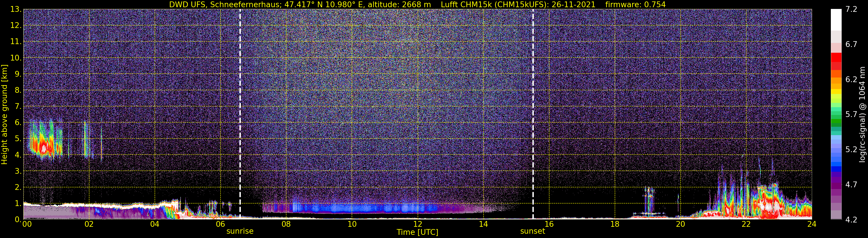Click the colorbar tick value 6.2
This screenshot has width=868, height=238.
click(851, 79)
